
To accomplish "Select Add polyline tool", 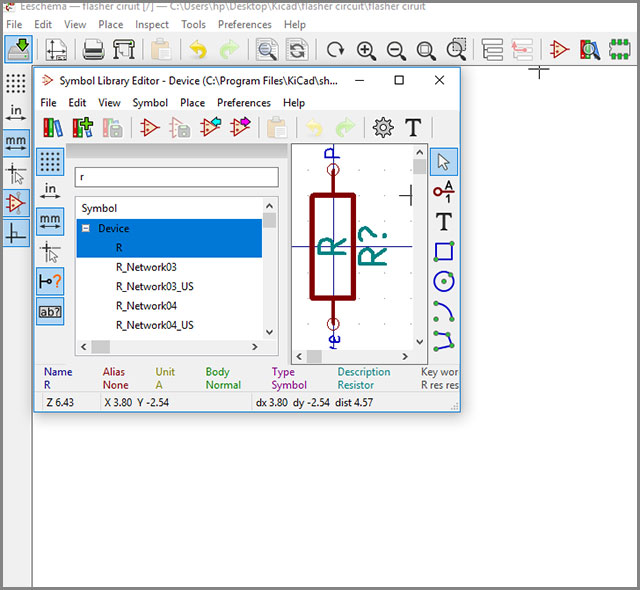I will point(444,341).
